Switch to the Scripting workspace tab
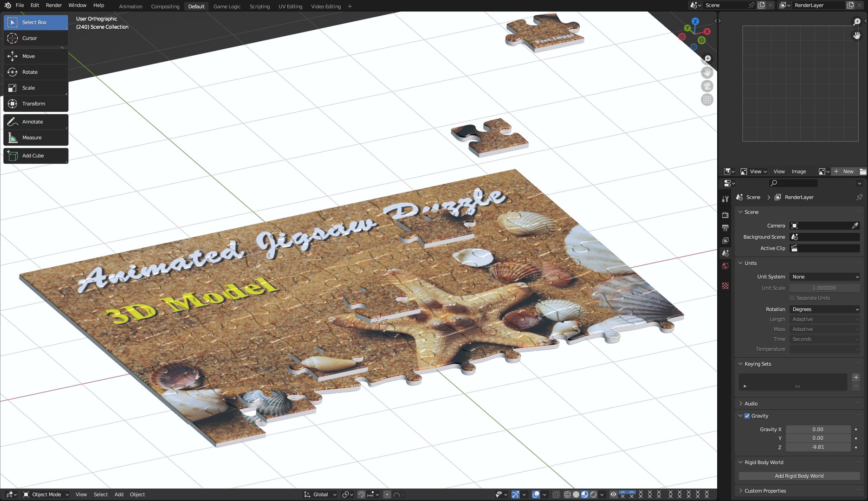868x501 pixels. [259, 6]
